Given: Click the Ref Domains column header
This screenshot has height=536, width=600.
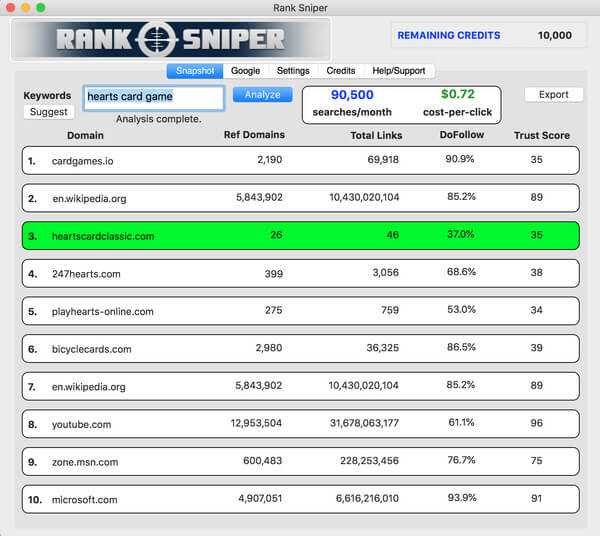Looking at the screenshot, I should click(254, 135).
